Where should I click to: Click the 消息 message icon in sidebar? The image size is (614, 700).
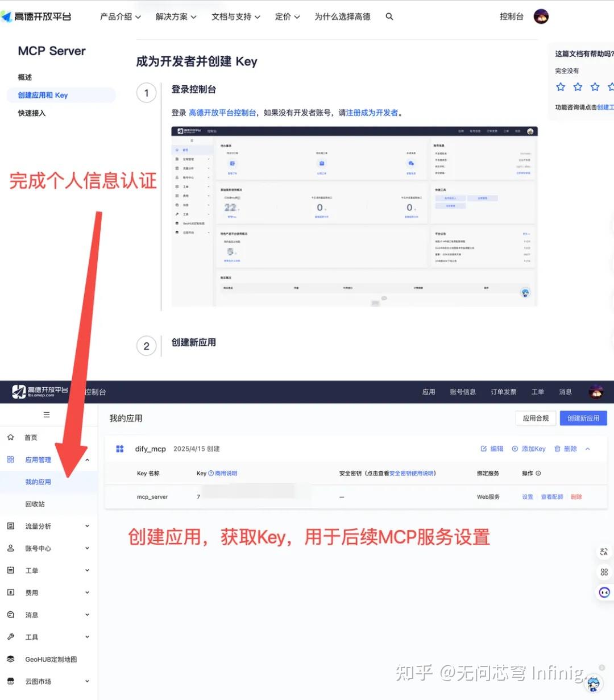[10, 615]
